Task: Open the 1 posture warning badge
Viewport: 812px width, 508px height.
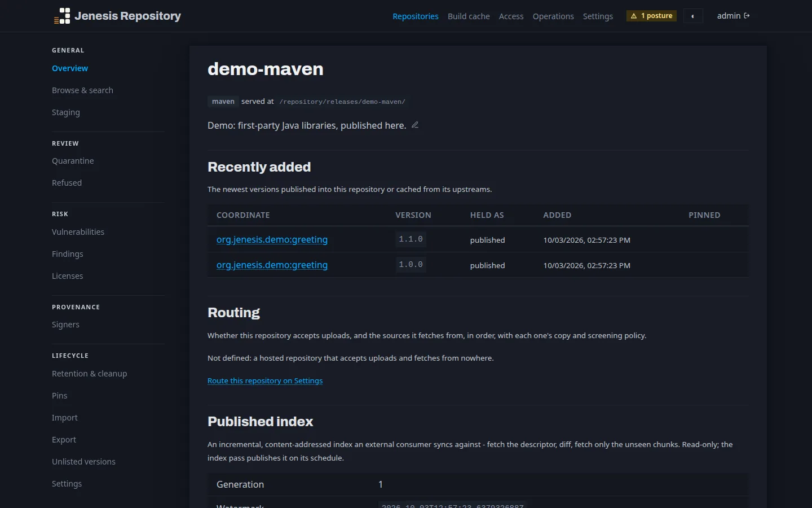Action: (651, 16)
